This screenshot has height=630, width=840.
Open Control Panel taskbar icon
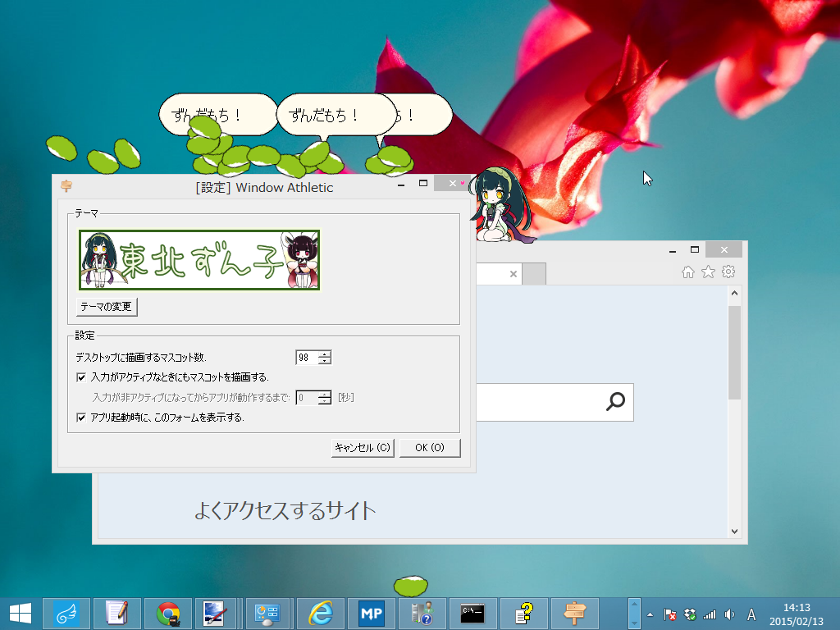pyautogui.click(x=267, y=614)
